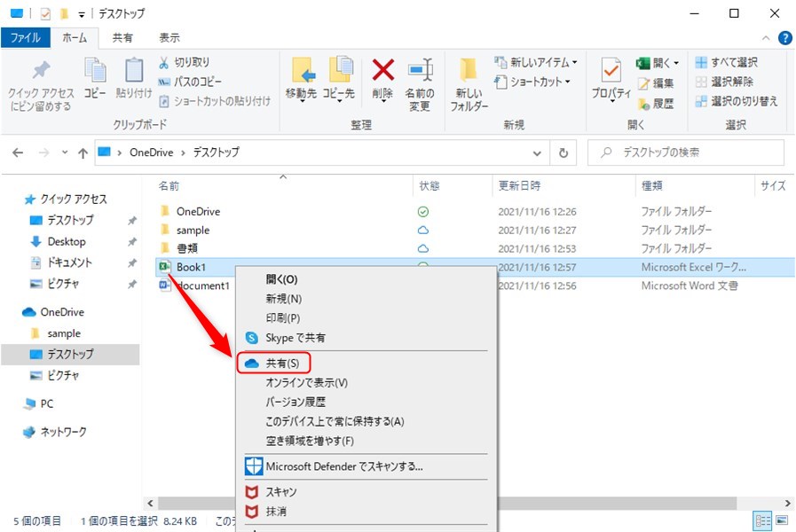Click the Paste icon in clipboard group
This screenshot has height=532, width=796.
coord(134,70)
